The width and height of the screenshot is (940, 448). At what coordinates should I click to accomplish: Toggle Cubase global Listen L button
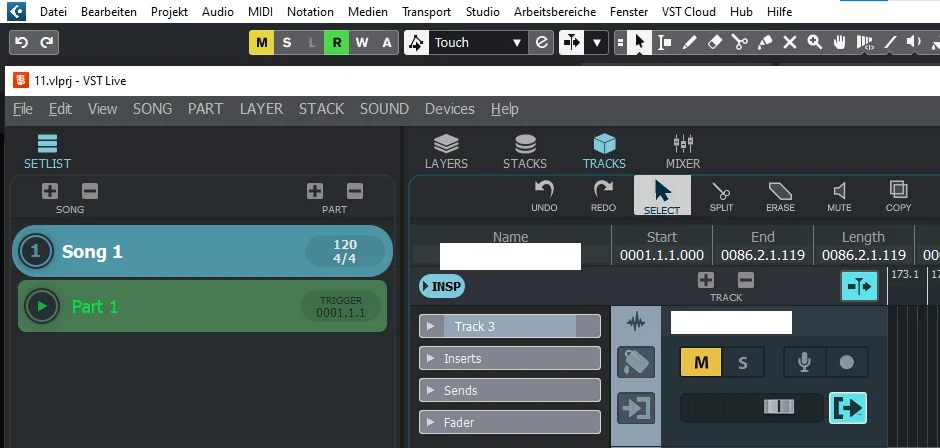point(312,43)
